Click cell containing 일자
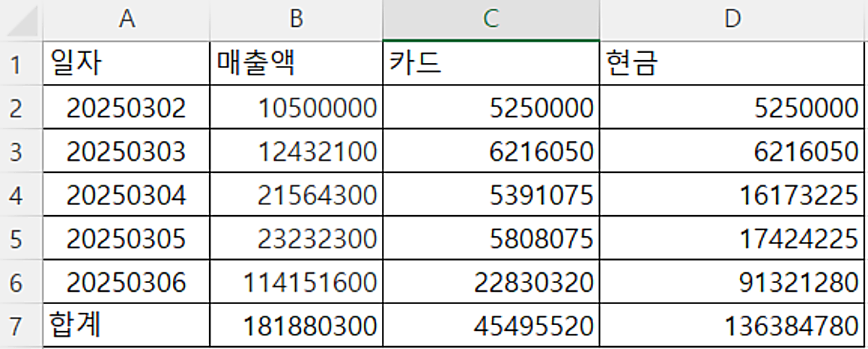868x349 pixels. 127,64
